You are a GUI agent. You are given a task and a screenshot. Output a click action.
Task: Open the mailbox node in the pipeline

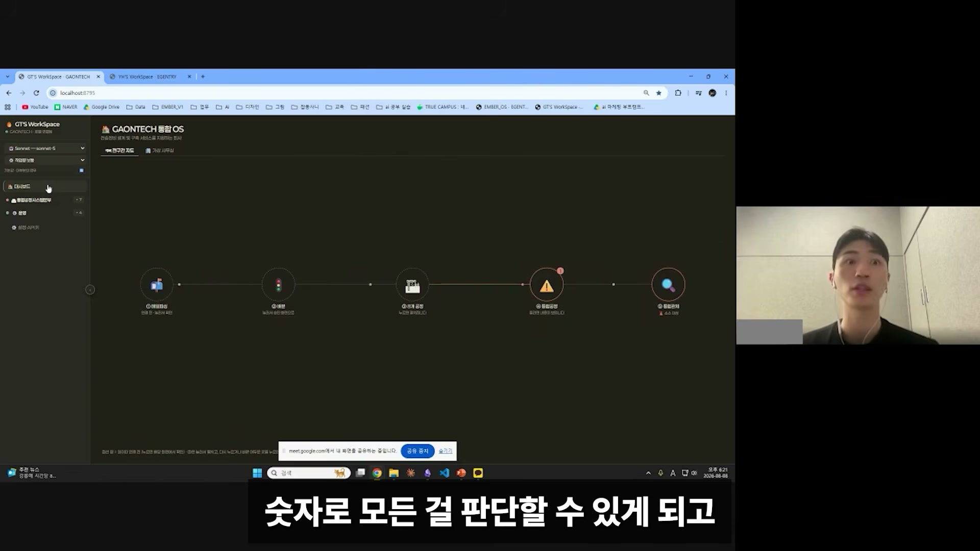[x=157, y=285]
